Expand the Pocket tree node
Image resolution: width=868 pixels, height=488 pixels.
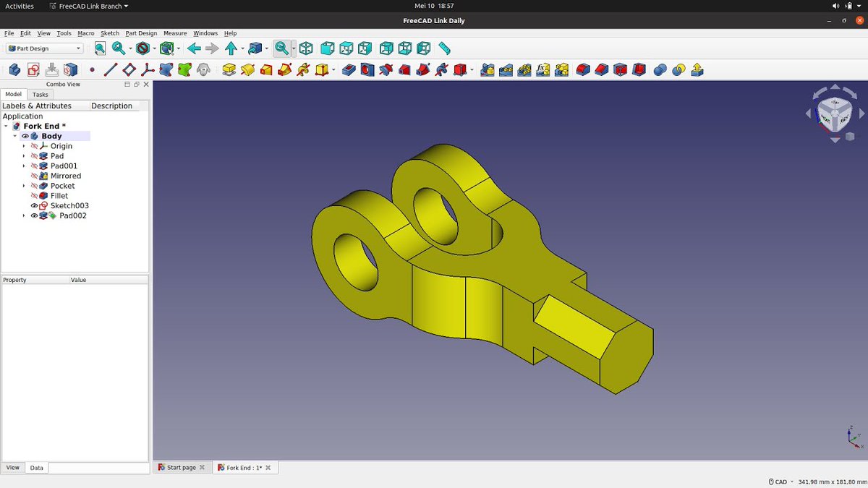(24, 186)
